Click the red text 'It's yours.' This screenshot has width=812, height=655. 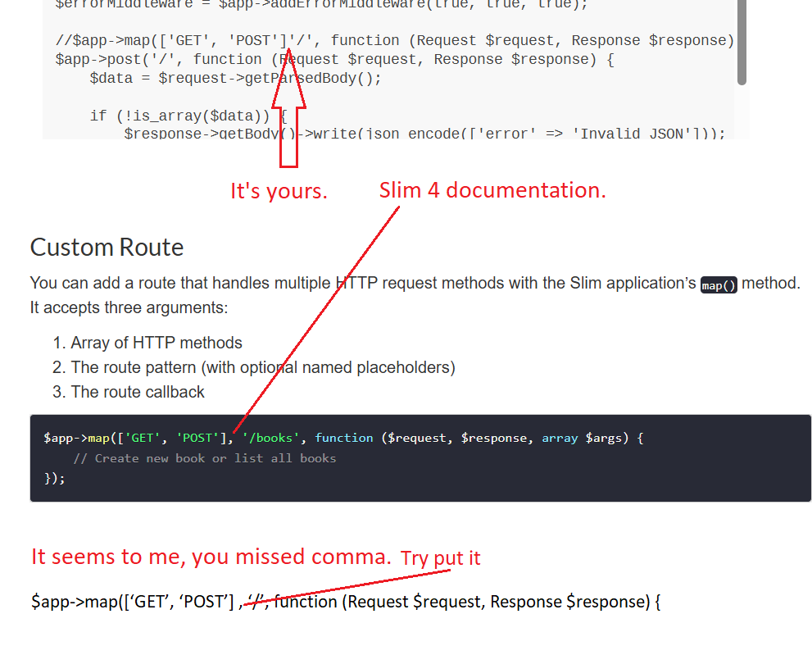pos(279,191)
